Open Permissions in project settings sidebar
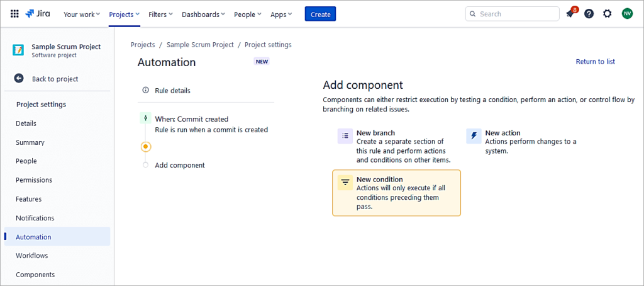 [x=34, y=180]
